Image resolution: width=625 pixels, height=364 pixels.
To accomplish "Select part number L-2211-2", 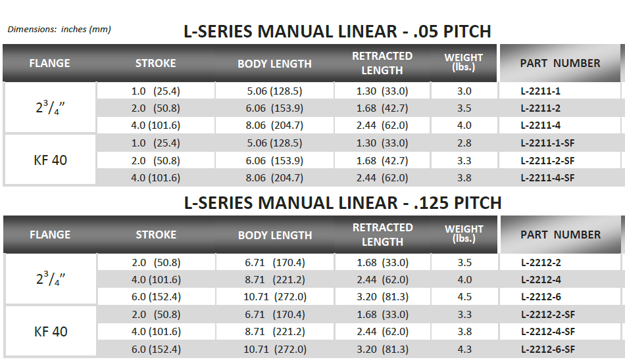I will [540, 108].
